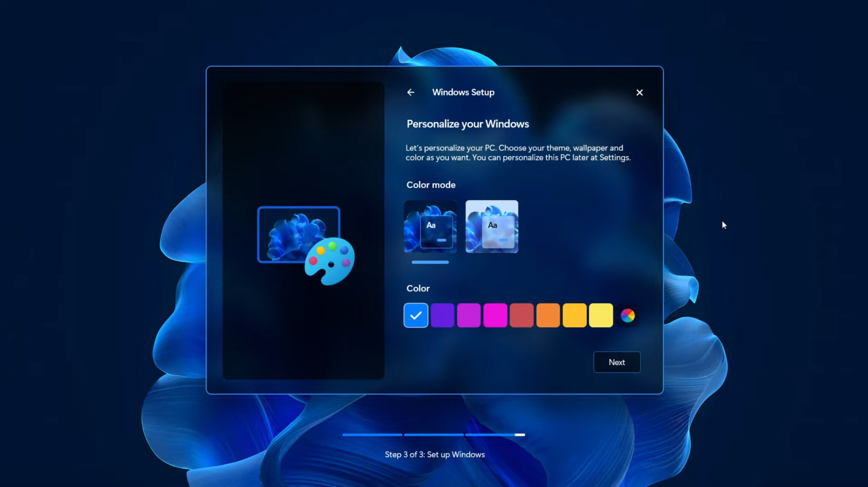Click the Personalize your Windows heading
Viewport: 868px width, 487px height.
(467, 123)
